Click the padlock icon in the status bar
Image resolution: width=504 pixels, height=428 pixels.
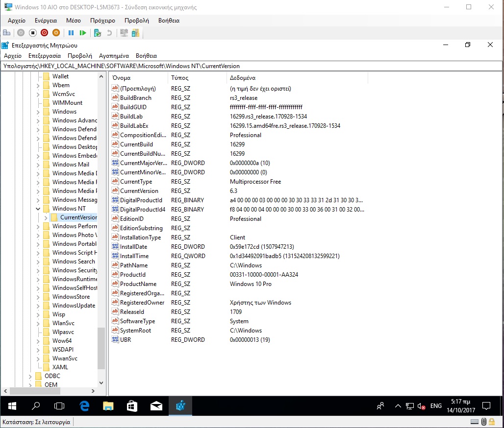[x=492, y=422]
